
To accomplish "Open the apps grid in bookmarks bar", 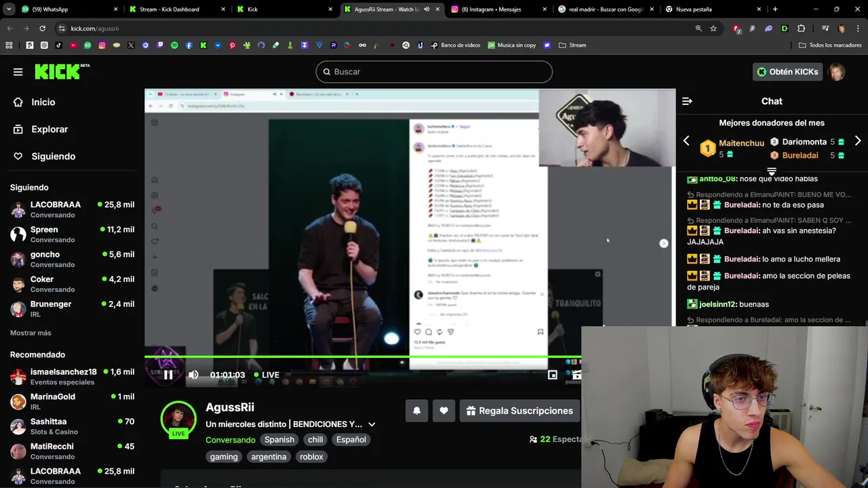I will [x=9, y=45].
